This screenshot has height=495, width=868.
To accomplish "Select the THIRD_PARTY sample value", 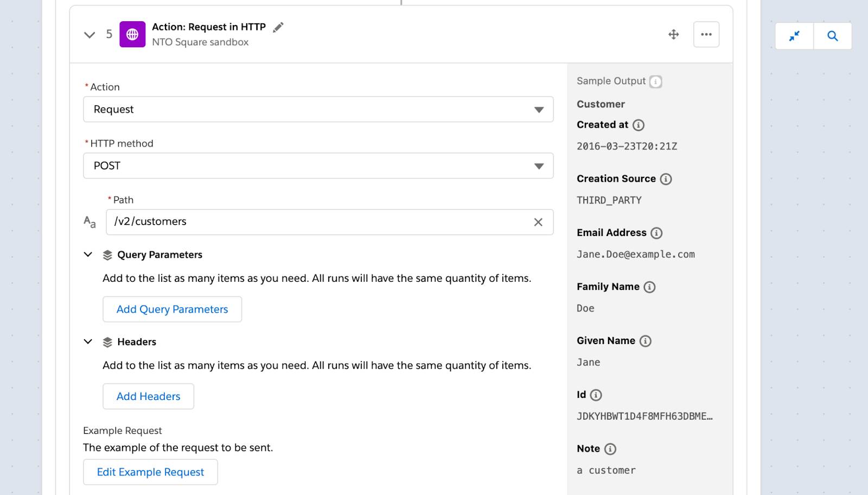I will pyautogui.click(x=609, y=200).
